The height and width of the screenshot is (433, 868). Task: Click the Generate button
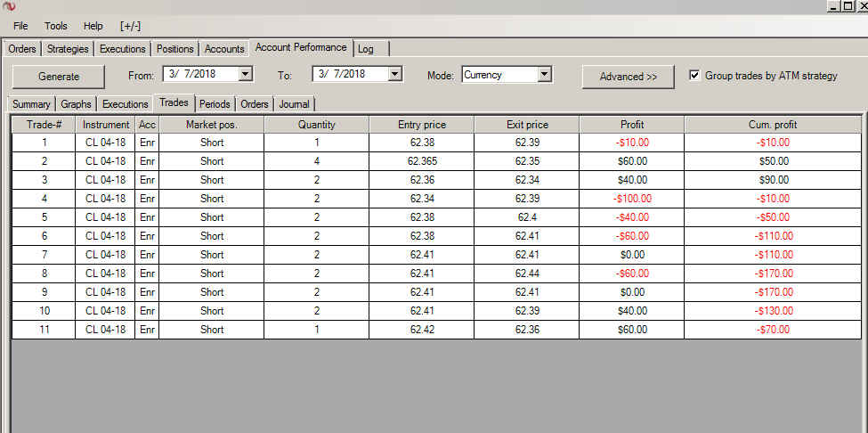pos(59,77)
